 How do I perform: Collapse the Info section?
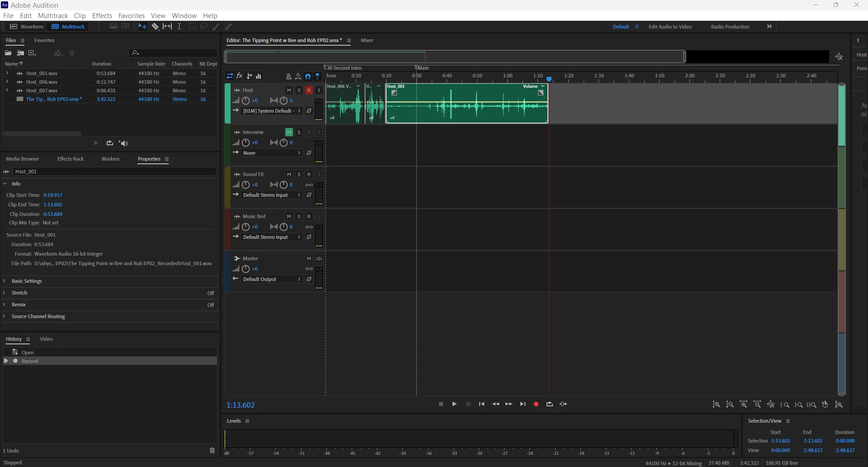click(5, 184)
